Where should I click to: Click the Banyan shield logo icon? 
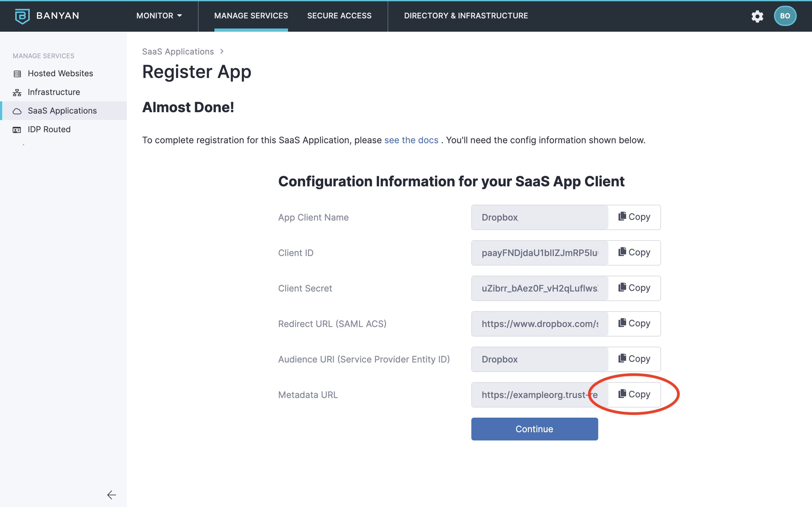[x=22, y=16]
